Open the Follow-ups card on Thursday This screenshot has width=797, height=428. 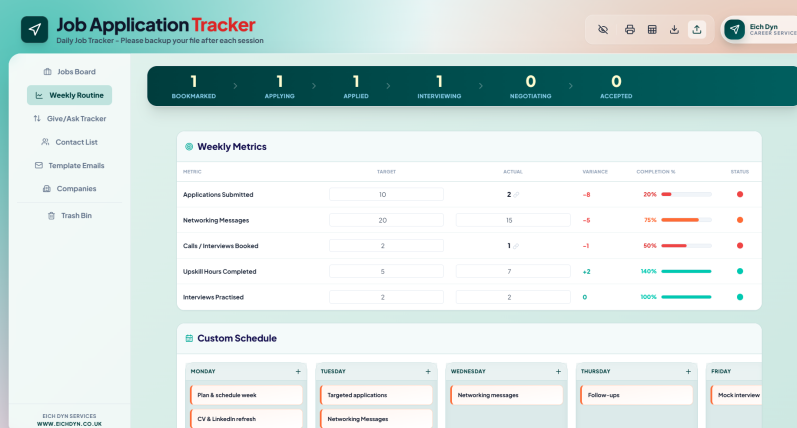(x=636, y=395)
